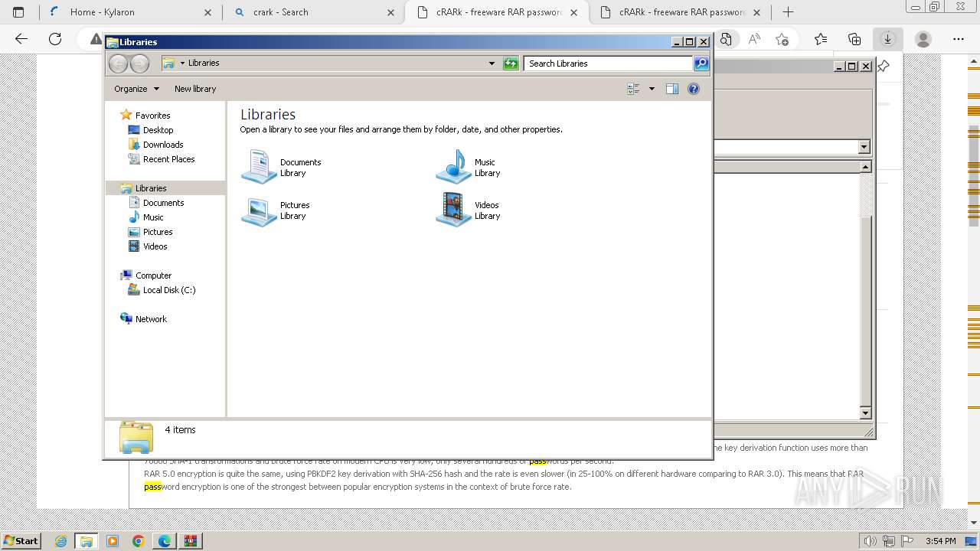This screenshot has width=980, height=551.
Task: Select Desktop under Favorites
Action: click(158, 130)
